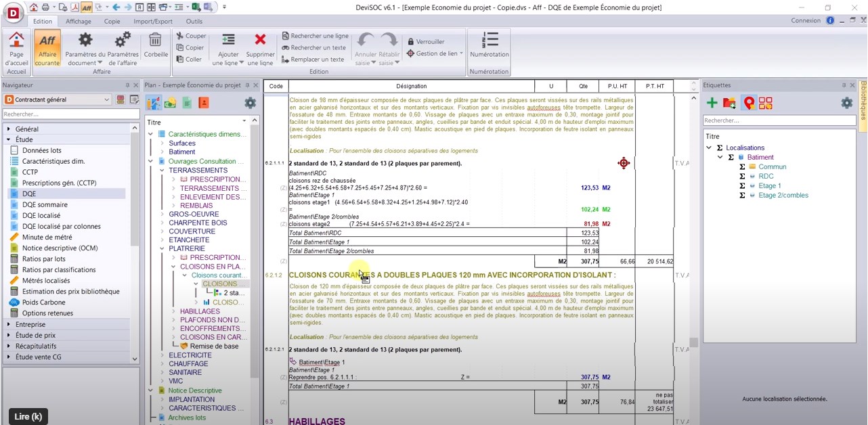
Task: Open the Import/Export ribbon tab
Action: click(x=152, y=21)
